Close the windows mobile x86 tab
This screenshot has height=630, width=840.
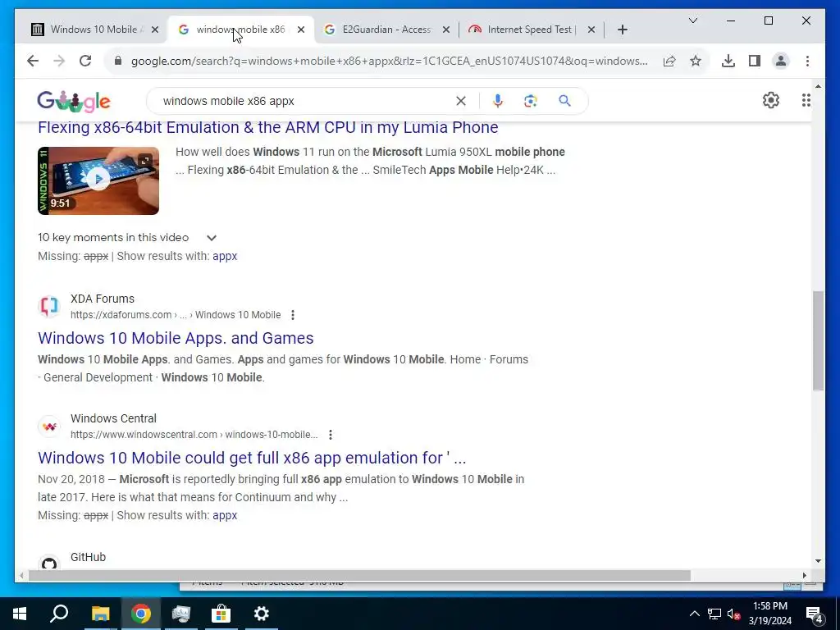pyautogui.click(x=301, y=30)
